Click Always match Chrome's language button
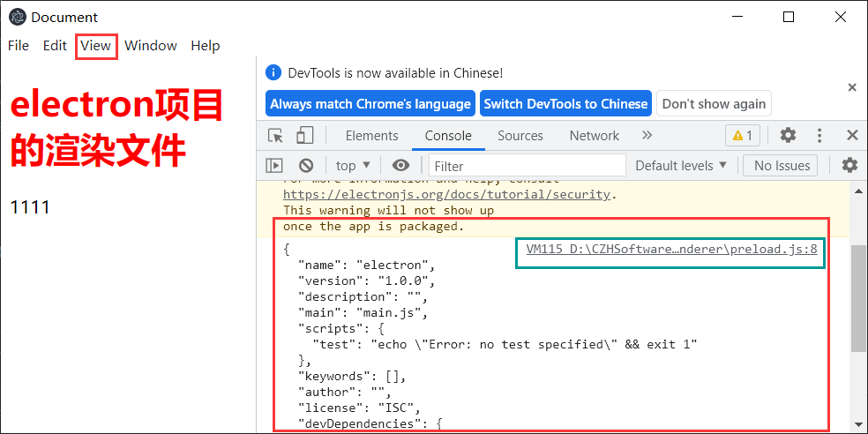This screenshot has height=434, width=868. 370,103
